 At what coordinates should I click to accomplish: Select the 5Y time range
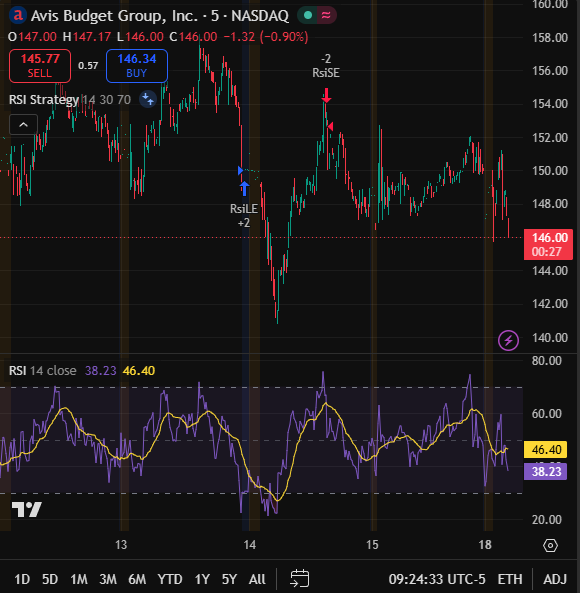229,579
